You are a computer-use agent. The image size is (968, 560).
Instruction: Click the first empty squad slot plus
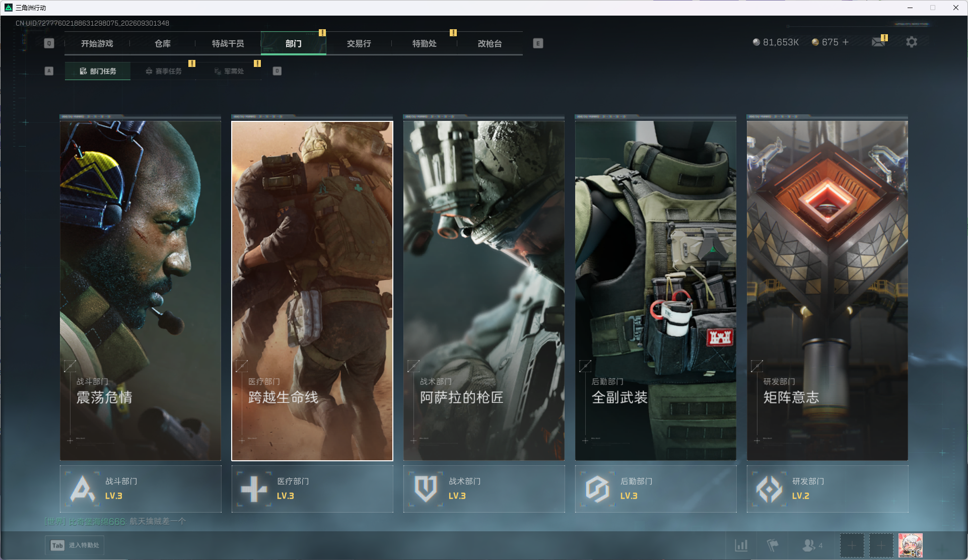[852, 545]
